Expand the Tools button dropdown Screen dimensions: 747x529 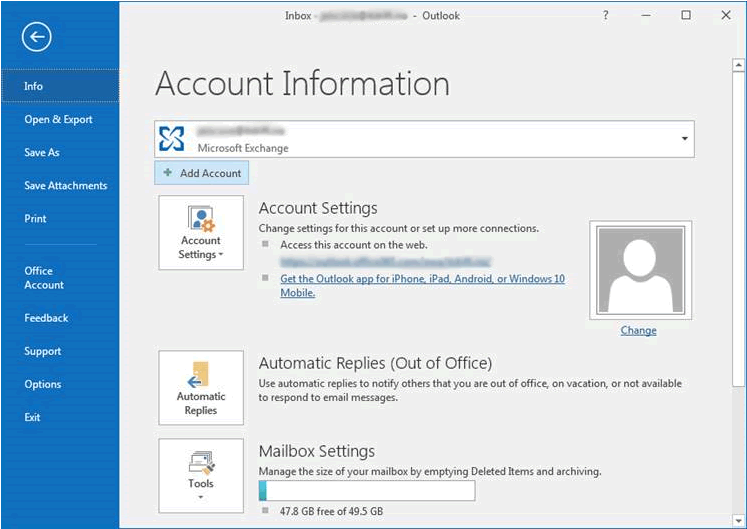tap(201, 498)
